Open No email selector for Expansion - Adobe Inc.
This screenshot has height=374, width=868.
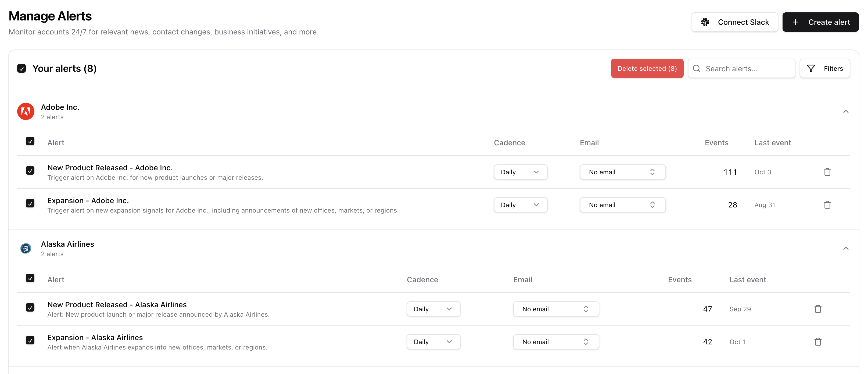pyautogui.click(x=622, y=205)
